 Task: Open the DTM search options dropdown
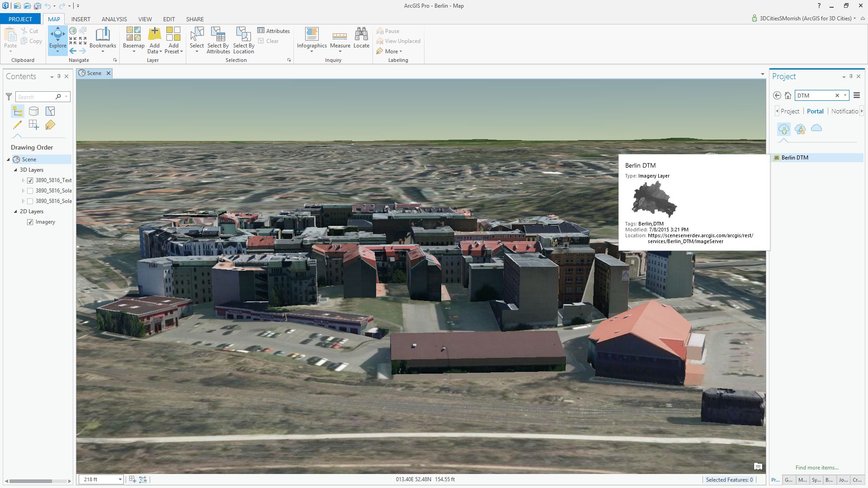click(x=845, y=95)
